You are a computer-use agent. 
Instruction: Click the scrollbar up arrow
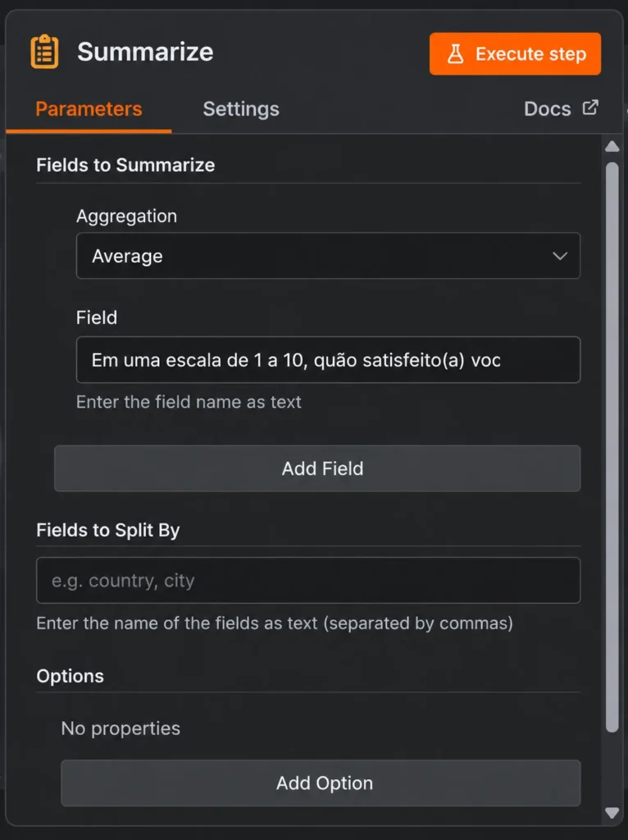612,147
